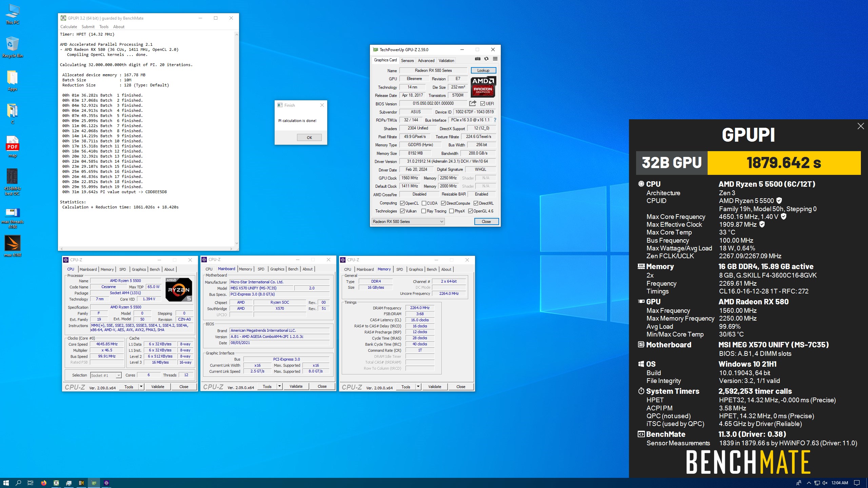Click the AMD Radeon logo in GPU-Z
This screenshot has height=488, width=868.
pyautogui.click(x=484, y=87)
